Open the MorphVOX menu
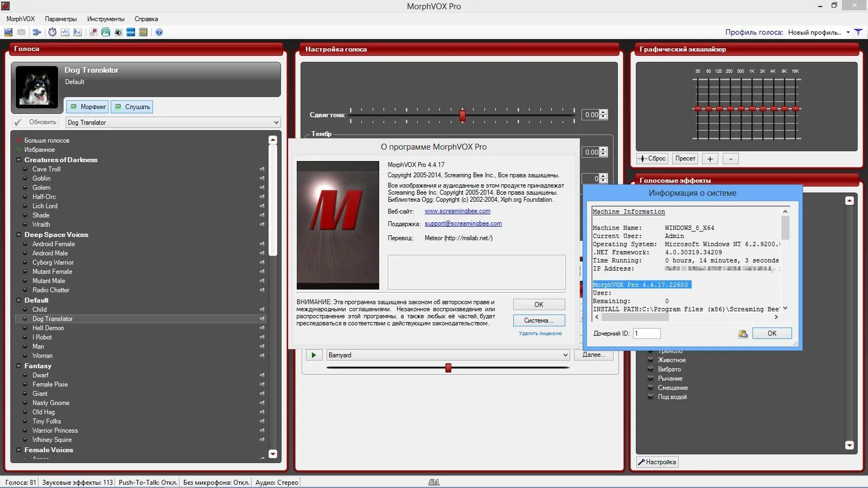868x488 pixels. tap(21, 19)
